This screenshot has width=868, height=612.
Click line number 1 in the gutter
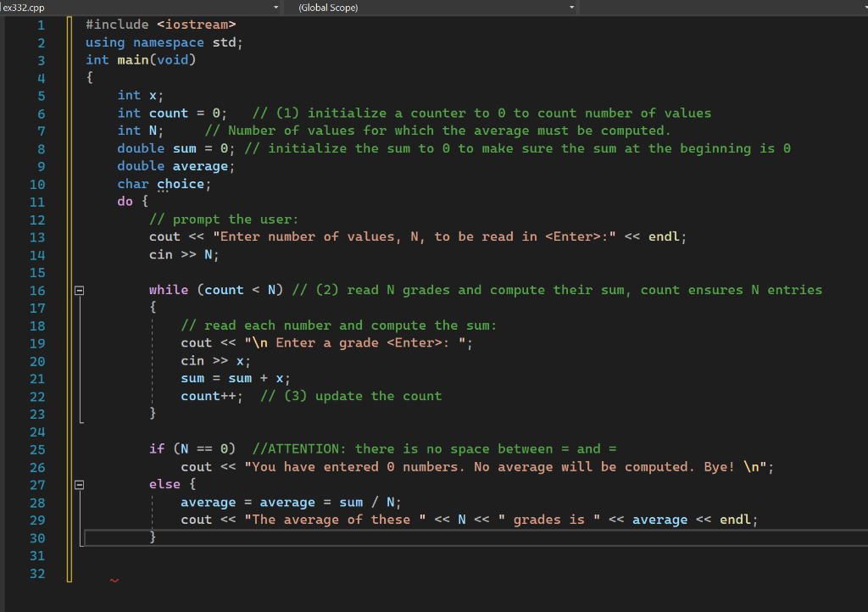pos(41,25)
